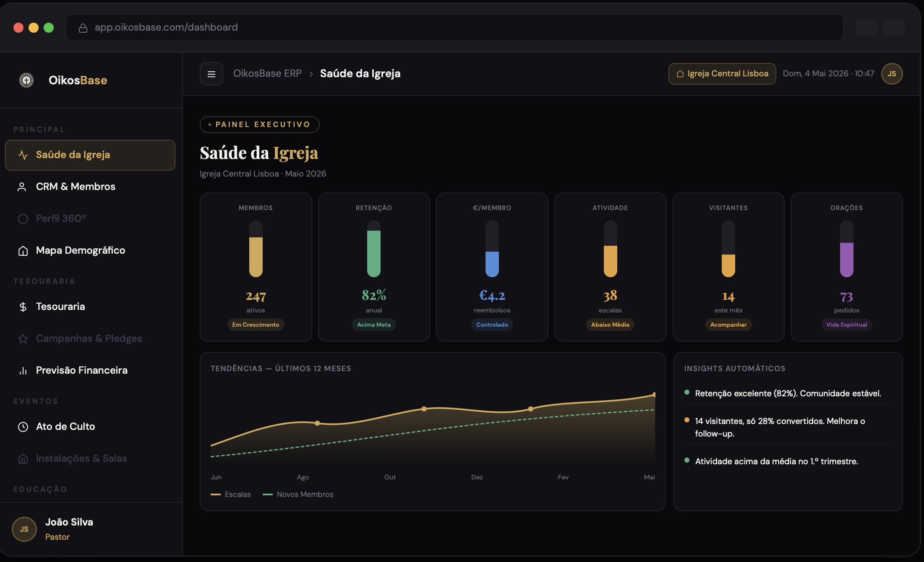Open CRM & Membros in the sidebar
The image size is (924, 562).
click(90, 187)
